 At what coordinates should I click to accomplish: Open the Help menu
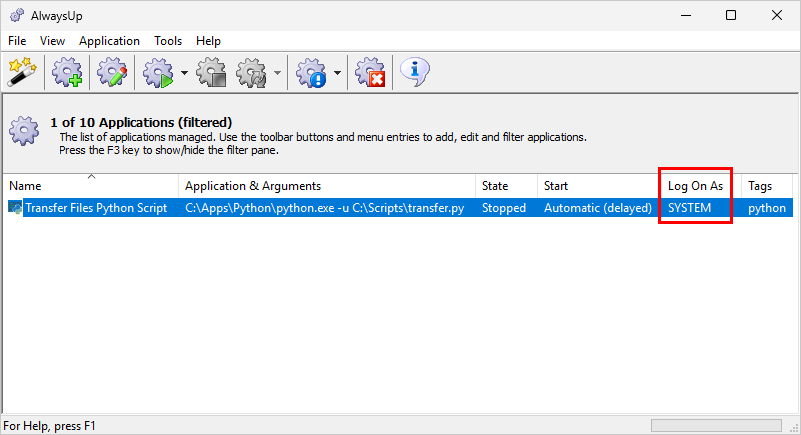pos(208,41)
